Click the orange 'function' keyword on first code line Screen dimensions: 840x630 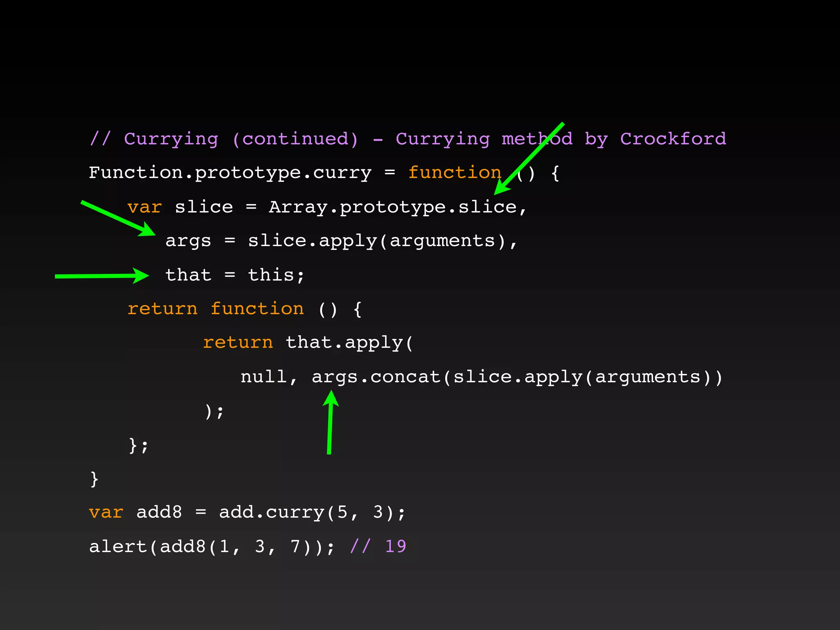[454, 172]
